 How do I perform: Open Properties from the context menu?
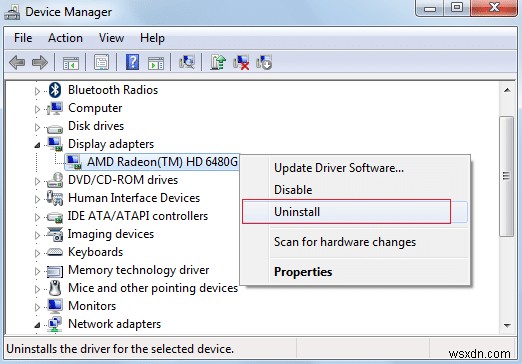click(x=355, y=272)
